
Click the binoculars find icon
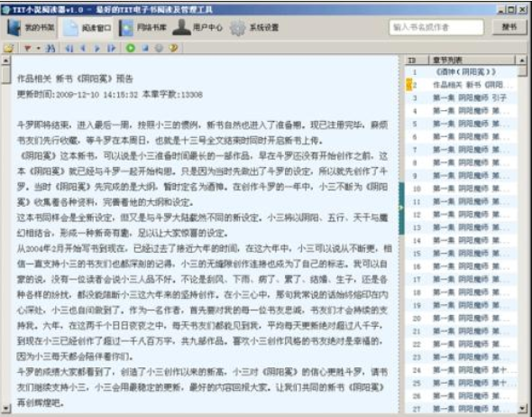tap(50, 48)
